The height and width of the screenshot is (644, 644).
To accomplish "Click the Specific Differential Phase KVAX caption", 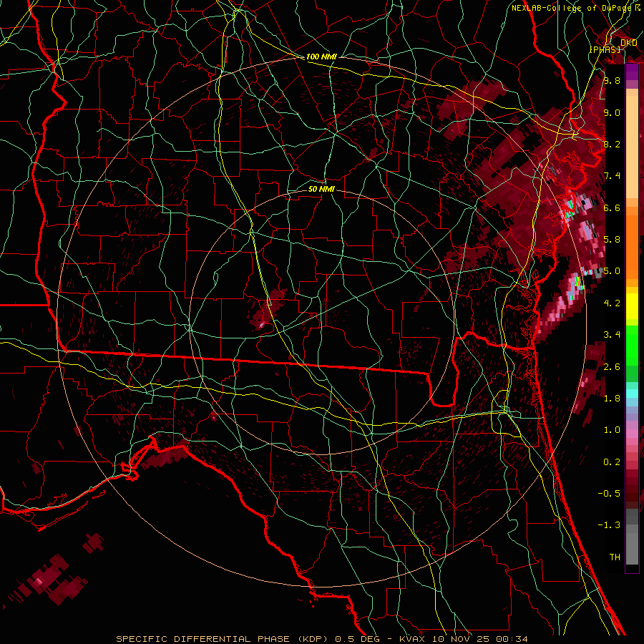I will (x=322, y=639).
